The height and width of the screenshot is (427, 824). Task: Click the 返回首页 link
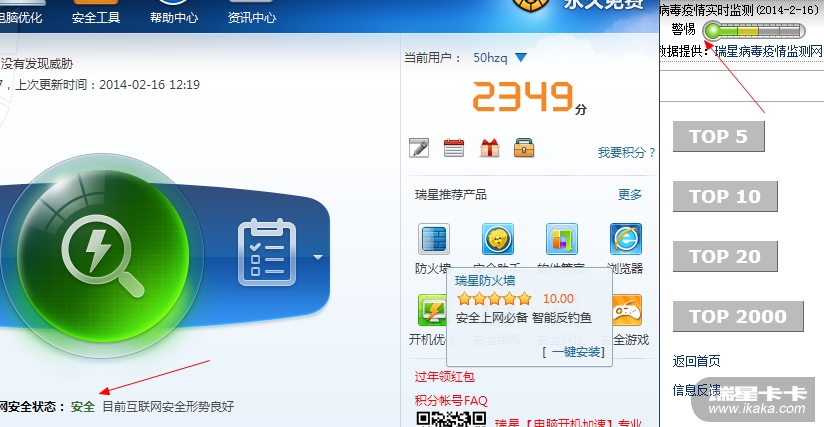696,361
